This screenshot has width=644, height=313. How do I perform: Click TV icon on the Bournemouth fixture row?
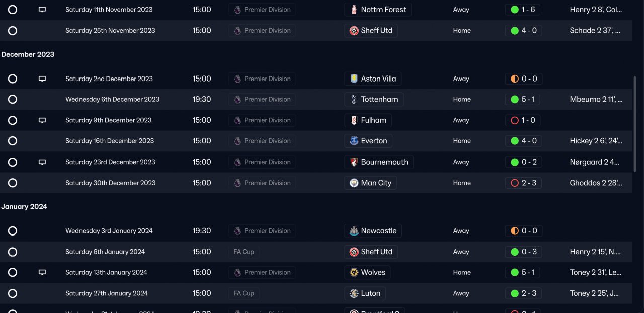tap(42, 162)
